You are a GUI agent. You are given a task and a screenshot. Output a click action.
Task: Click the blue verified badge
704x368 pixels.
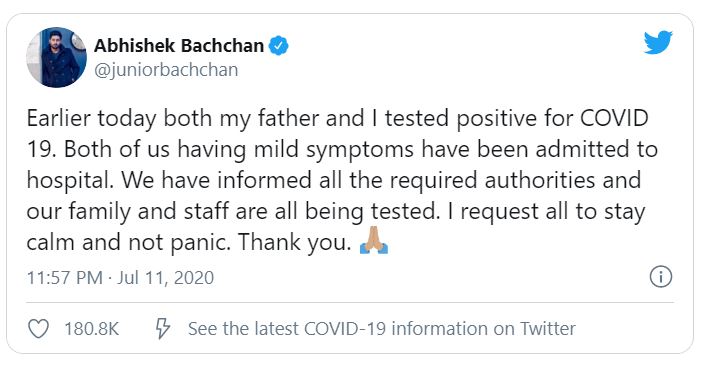278,46
